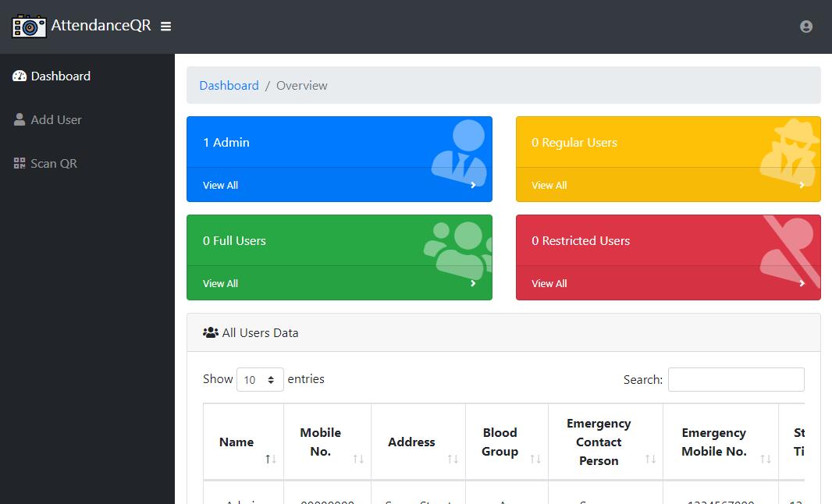Click arrow on Restricted Users card
The image size is (832, 504).
pyautogui.click(x=802, y=284)
